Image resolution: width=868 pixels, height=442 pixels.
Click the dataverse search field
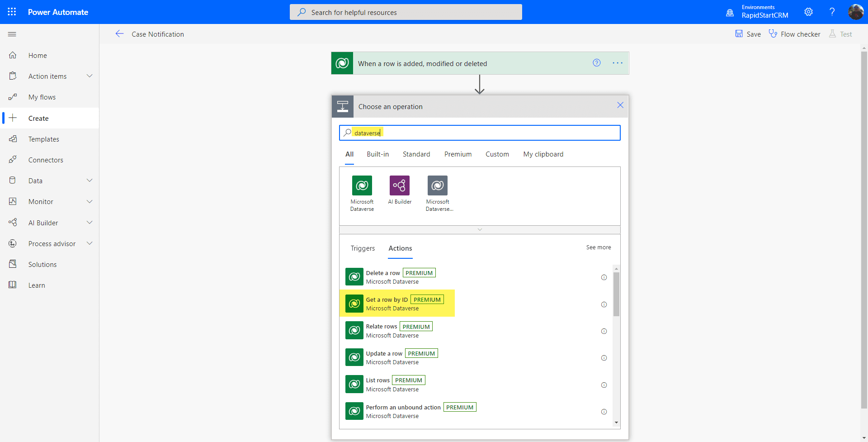point(480,133)
